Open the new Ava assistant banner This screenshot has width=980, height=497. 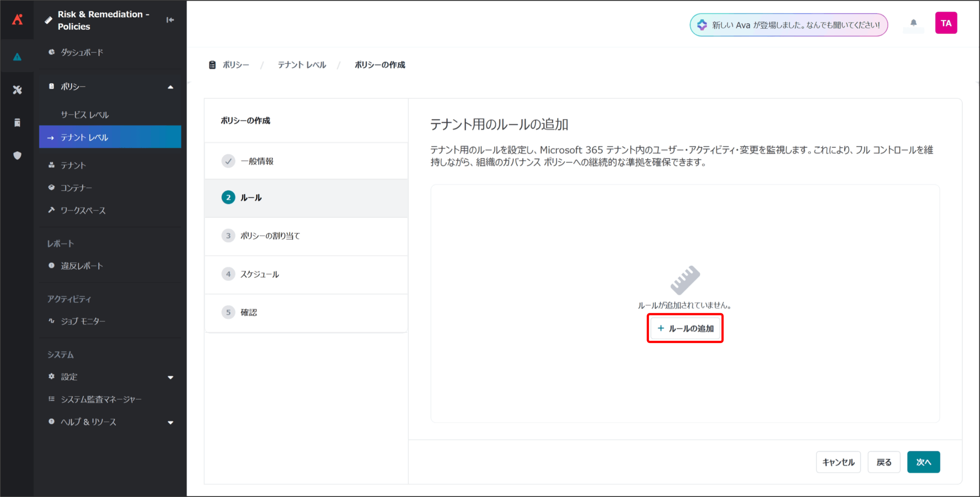[789, 25]
